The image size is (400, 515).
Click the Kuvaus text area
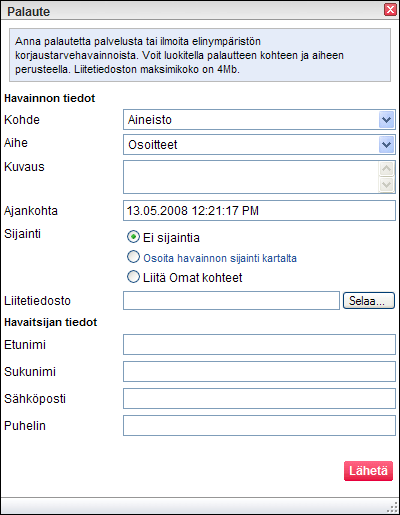pyautogui.click(x=251, y=177)
